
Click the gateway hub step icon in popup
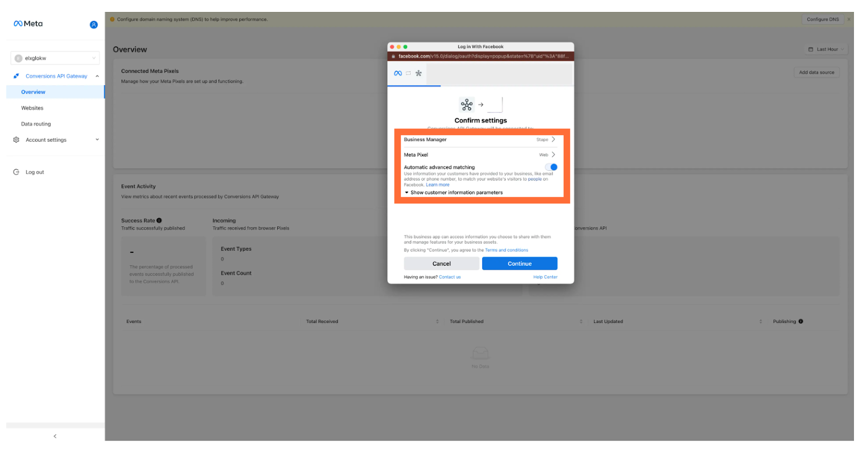(418, 73)
